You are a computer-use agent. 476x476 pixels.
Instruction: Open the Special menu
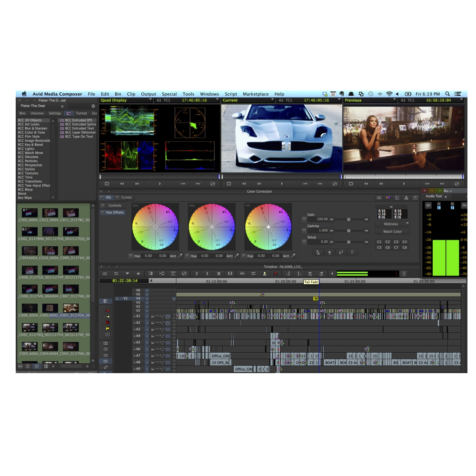(x=169, y=94)
